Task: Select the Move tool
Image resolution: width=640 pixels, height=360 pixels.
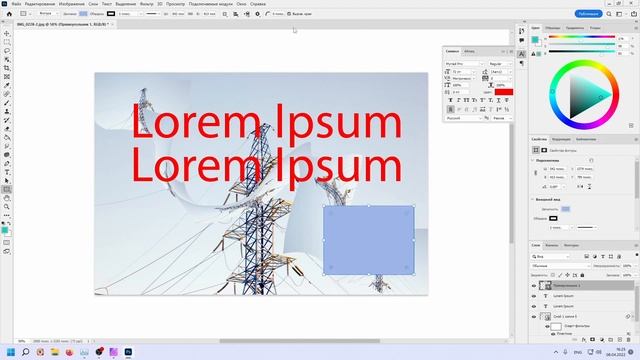Action: click(7, 33)
